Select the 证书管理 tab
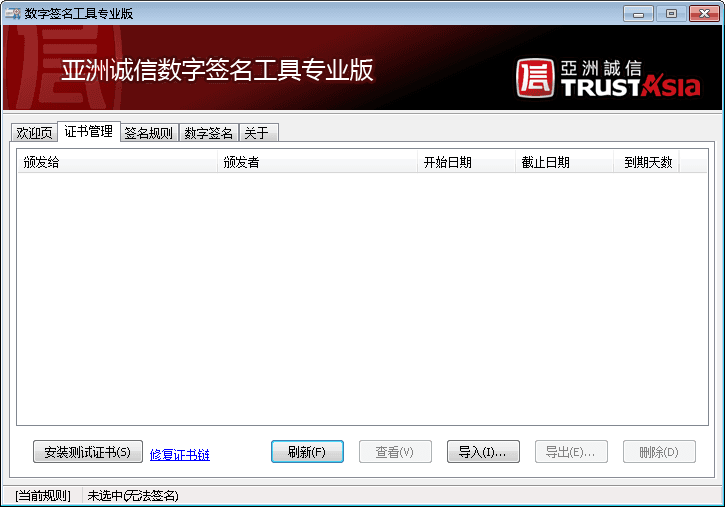 tap(88, 132)
